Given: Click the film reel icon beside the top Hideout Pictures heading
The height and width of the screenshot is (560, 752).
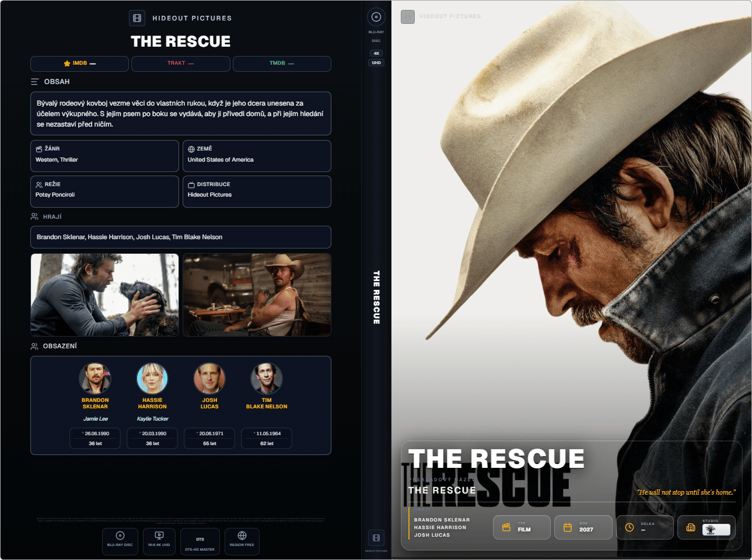Looking at the screenshot, I should coord(137,18).
